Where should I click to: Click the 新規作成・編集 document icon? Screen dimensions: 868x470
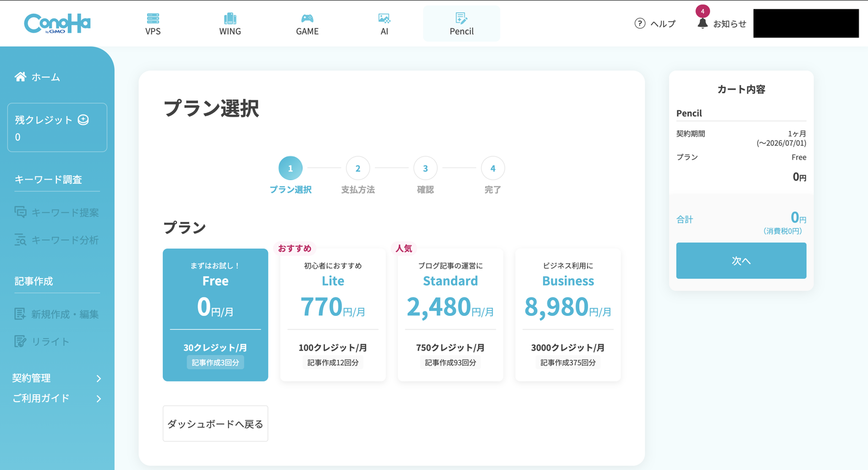point(20,314)
